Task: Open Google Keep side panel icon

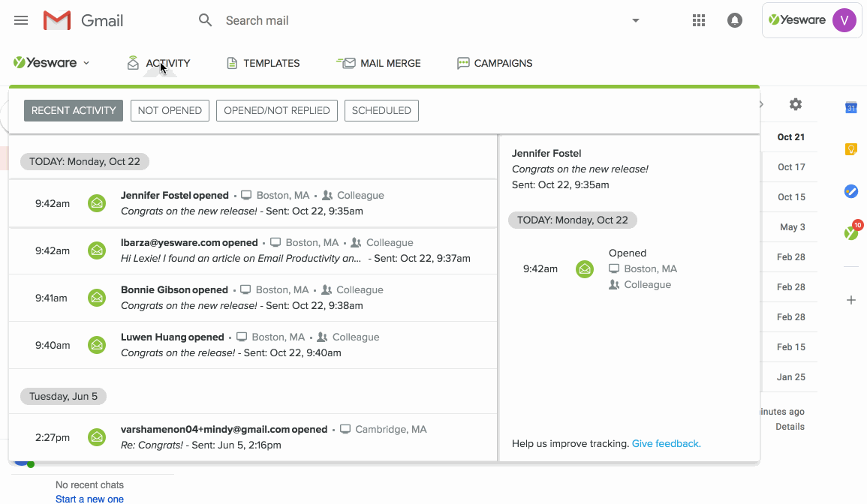Action: [x=850, y=149]
